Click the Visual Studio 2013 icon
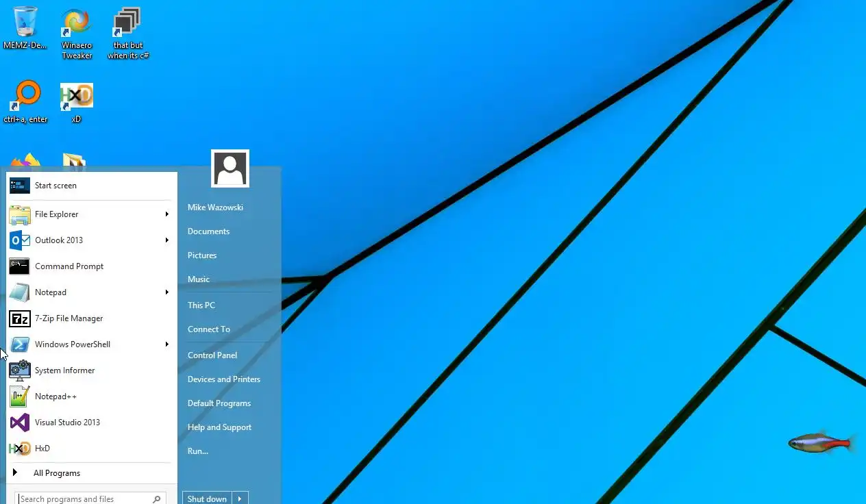The image size is (866, 504). click(20, 423)
